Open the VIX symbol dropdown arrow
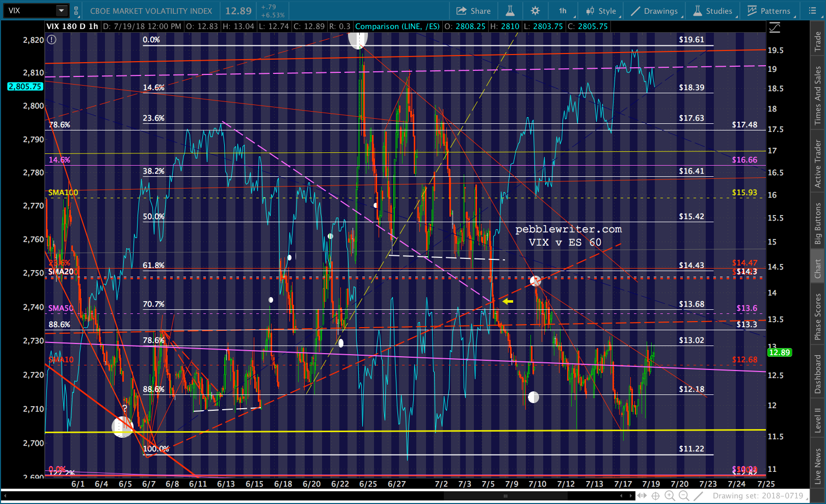 coord(61,10)
